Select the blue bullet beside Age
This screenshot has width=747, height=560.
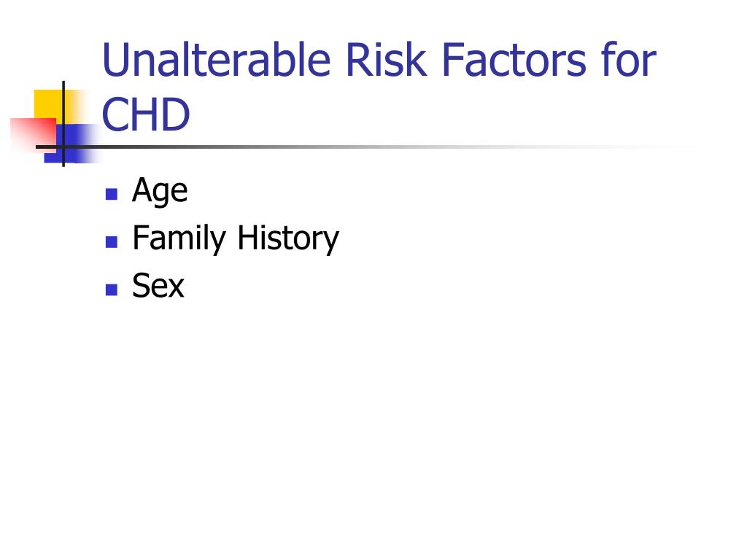[x=112, y=194]
